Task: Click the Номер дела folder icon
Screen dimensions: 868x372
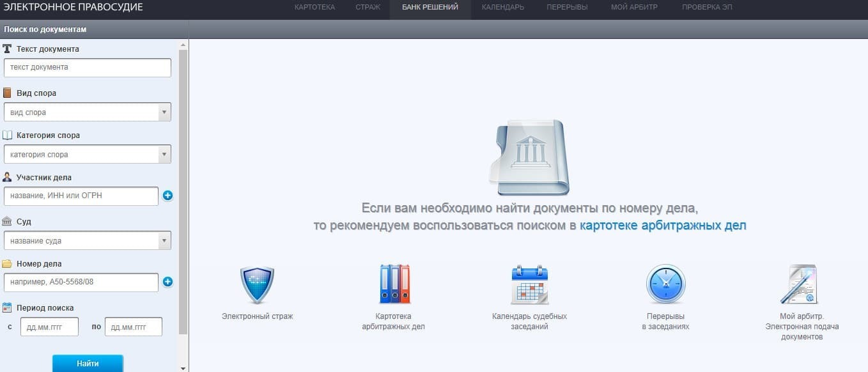Action: click(8, 263)
